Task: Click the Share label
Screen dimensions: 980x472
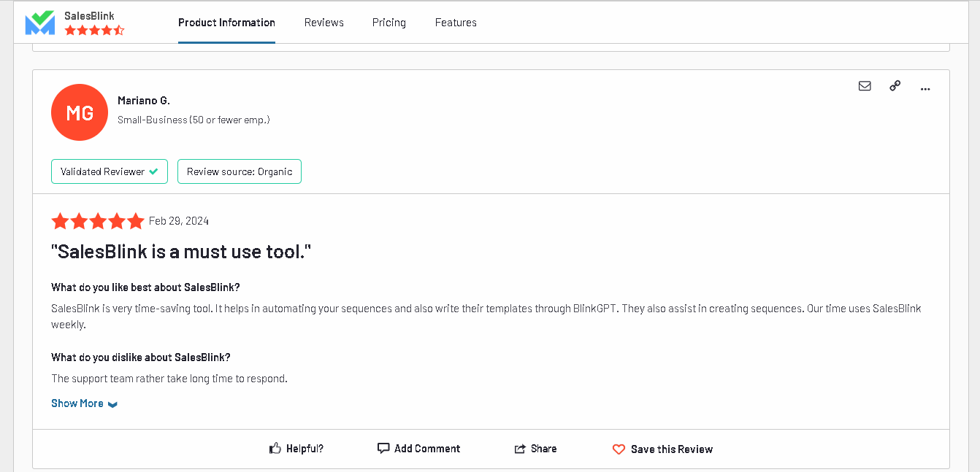Action: (x=544, y=449)
